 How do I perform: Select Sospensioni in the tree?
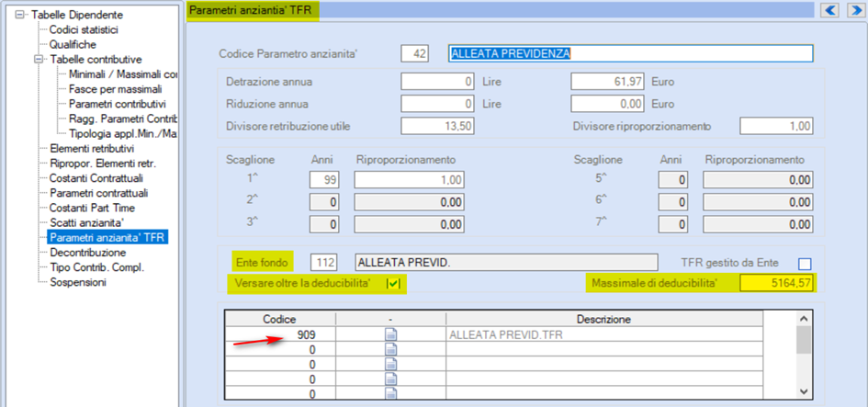[77, 282]
